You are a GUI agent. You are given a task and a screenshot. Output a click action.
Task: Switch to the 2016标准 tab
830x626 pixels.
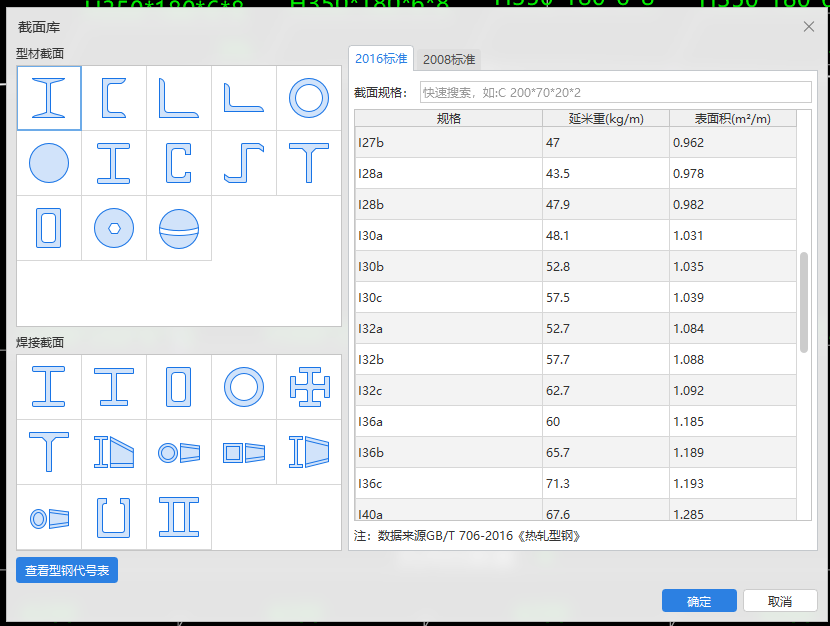381,58
